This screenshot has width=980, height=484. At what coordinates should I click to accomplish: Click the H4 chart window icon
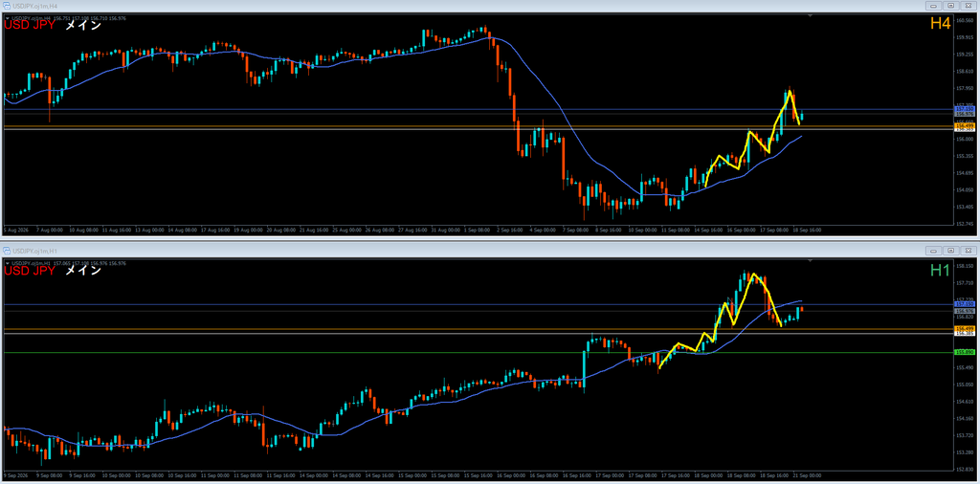pyautogui.click(x=7, y=5)
